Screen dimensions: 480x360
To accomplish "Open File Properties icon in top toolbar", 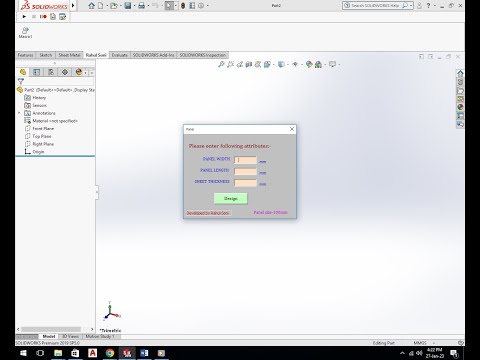I will pyautogui.click(x=192, y=6).
